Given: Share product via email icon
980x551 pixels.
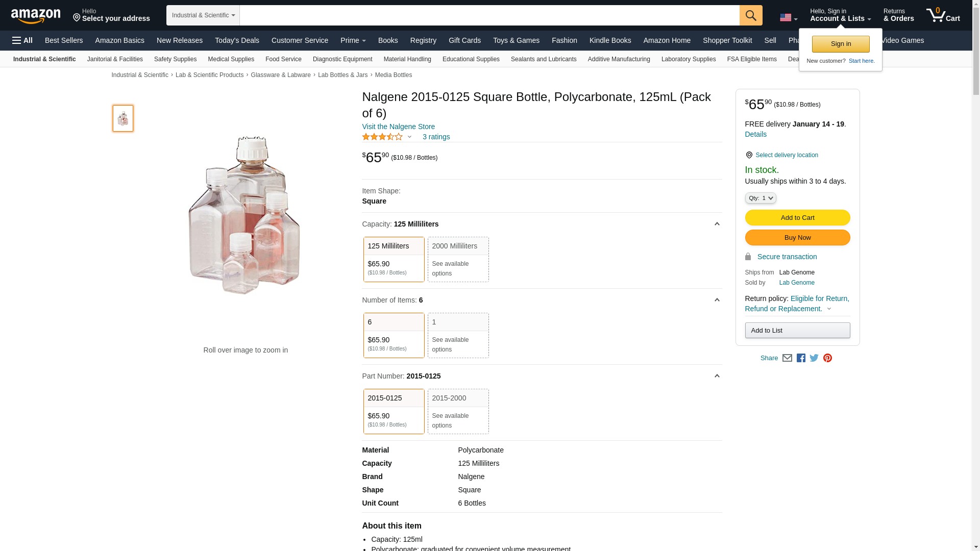Looking at the screenshot, I should 787,358.
